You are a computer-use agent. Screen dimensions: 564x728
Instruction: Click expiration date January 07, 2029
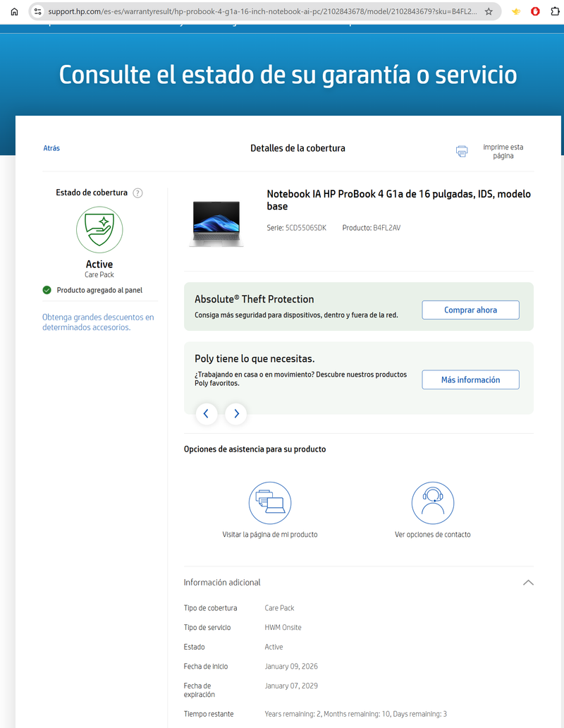[x=291, y=686]
